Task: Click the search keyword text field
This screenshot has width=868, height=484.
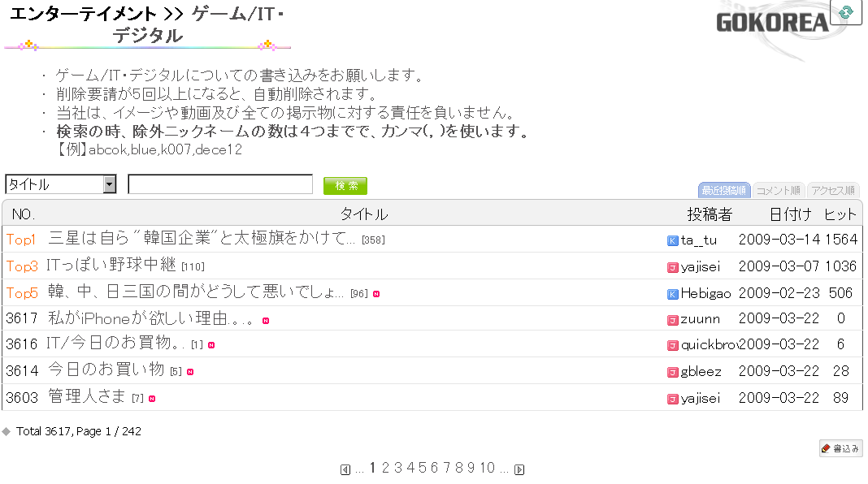Action: coord(220,184)
